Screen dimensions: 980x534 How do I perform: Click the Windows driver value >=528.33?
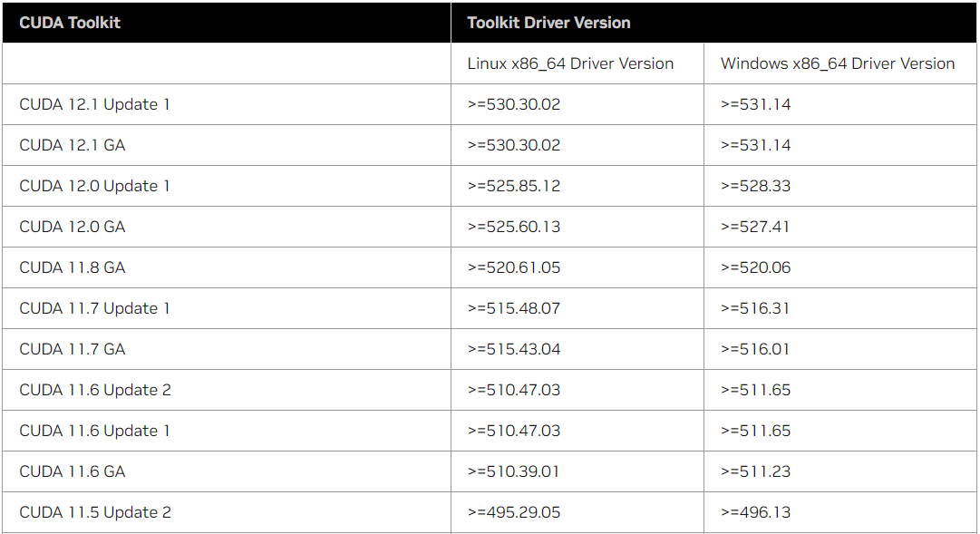pos(755,186)
